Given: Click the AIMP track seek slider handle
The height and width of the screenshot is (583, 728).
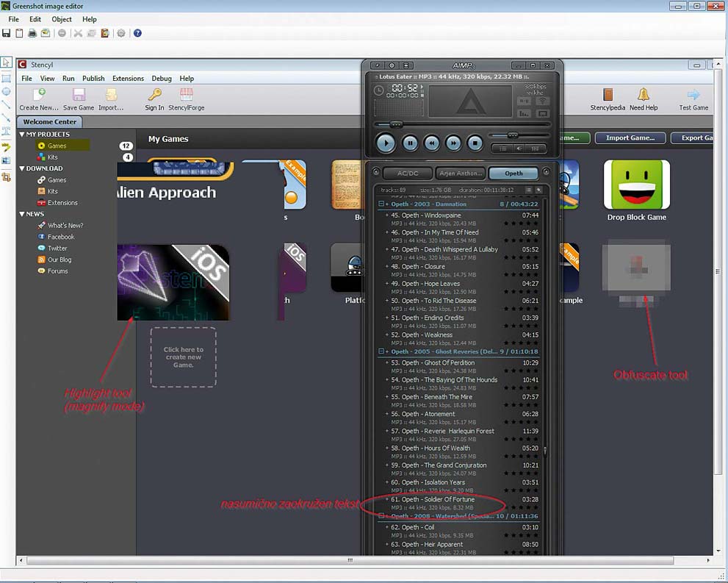Looking at the screenshot, I should (396, 124).
